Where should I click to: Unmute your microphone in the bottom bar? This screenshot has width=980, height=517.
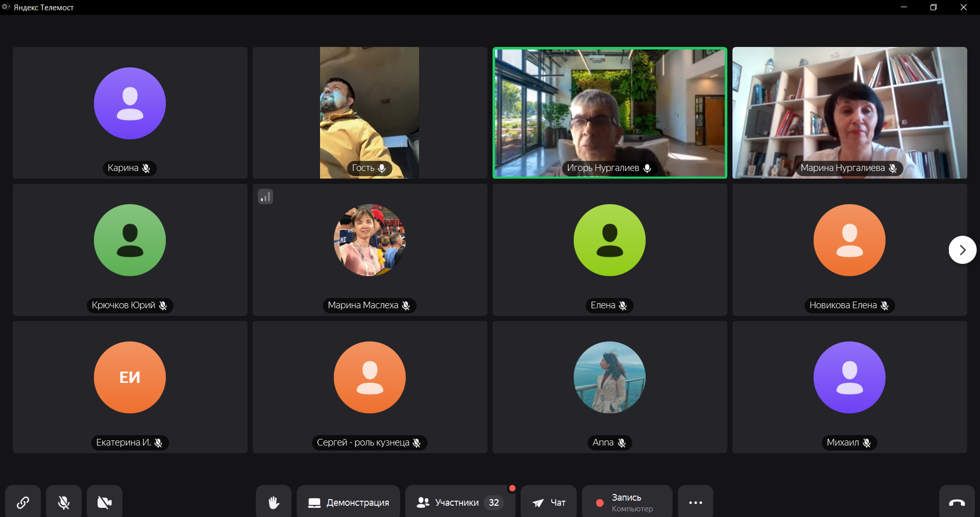(64, 502)
